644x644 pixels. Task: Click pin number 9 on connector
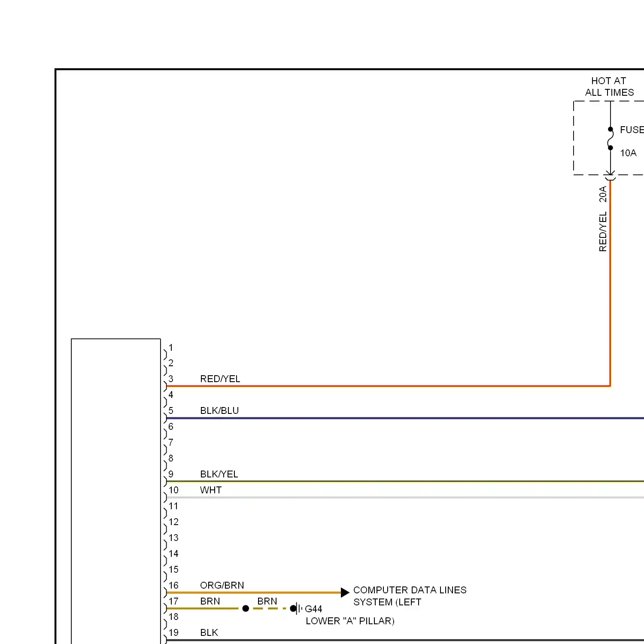171,474
